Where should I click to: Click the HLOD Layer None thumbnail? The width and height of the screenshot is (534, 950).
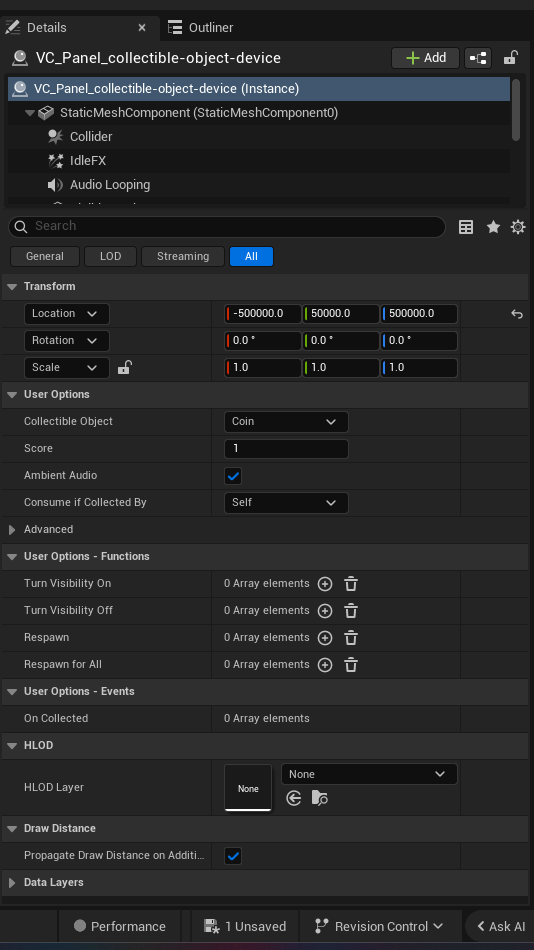tap(248, 788)
